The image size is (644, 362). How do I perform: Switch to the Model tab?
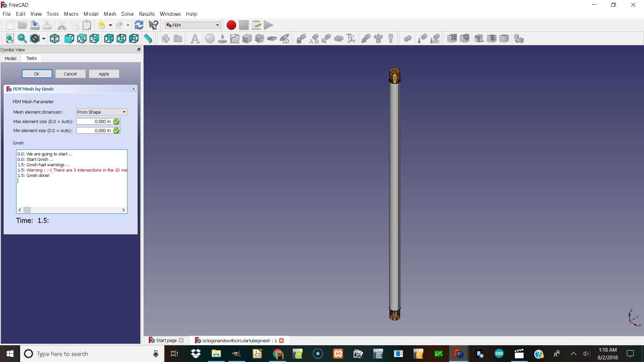click(10, 58)
